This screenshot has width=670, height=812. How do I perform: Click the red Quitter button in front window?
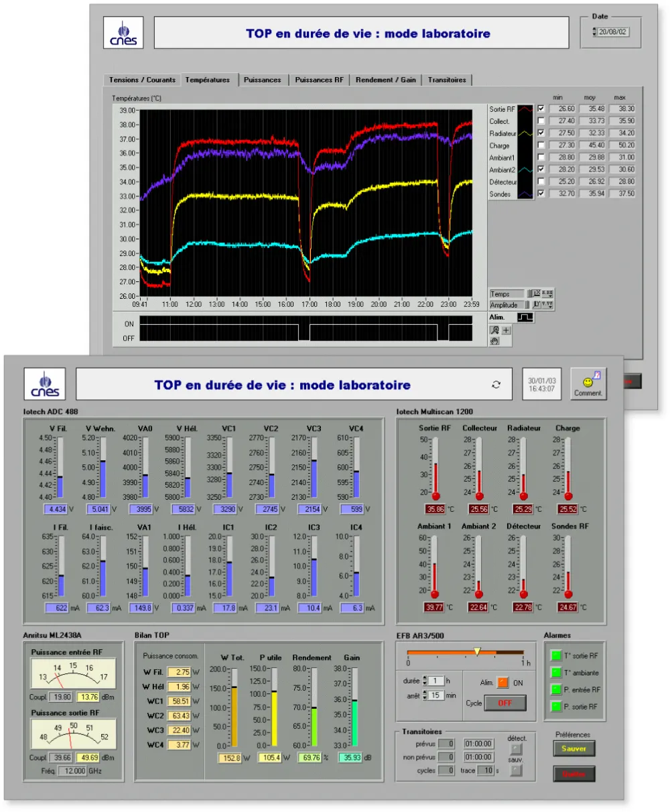click(x=574, y=774)
